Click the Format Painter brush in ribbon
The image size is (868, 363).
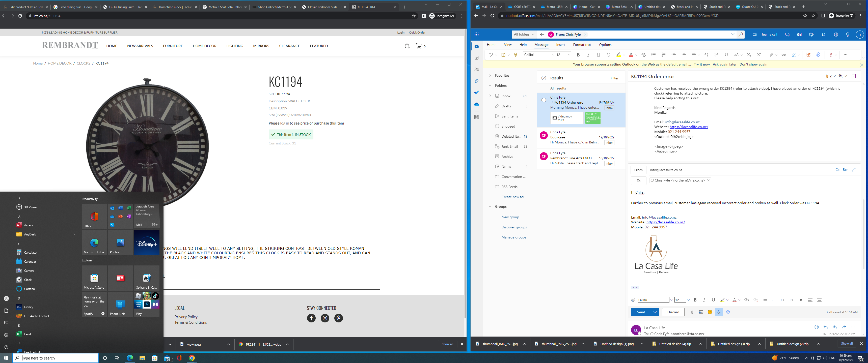[x=516, y=55]
